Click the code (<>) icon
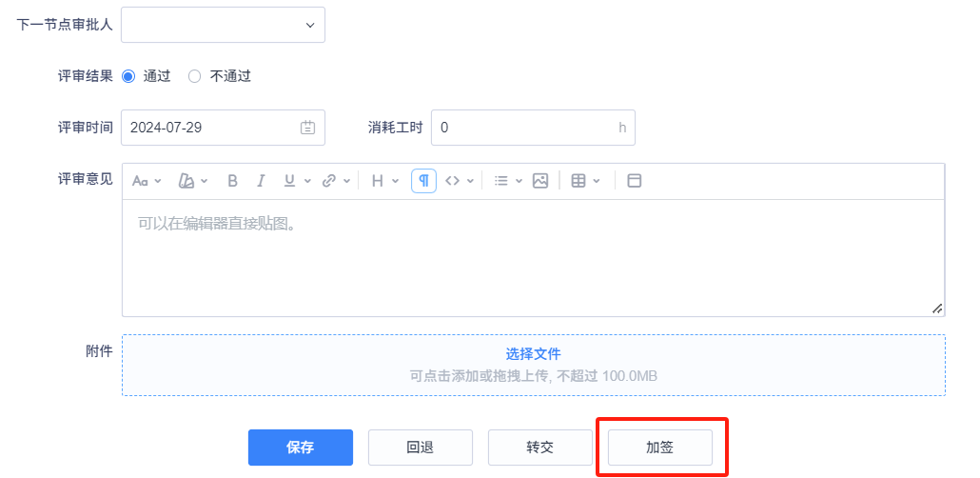The height and width of the screenshot is (478, 980). click(452, 181)
